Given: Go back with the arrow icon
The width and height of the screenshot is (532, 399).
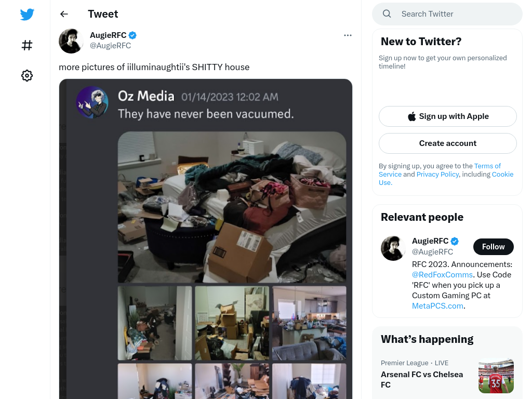Looking at the screenshot, I should (64, 14).
